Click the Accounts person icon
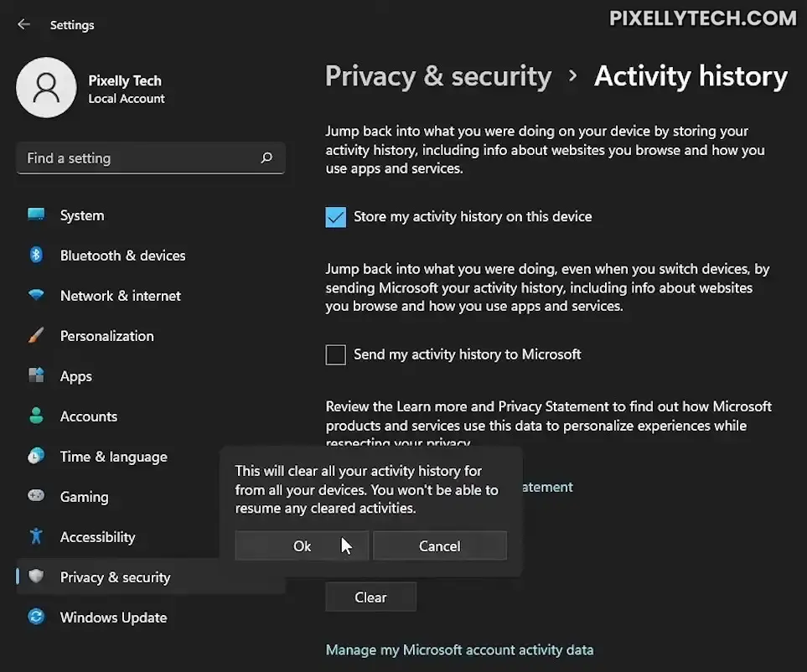 pyautogui.click(x=36, y=416)
